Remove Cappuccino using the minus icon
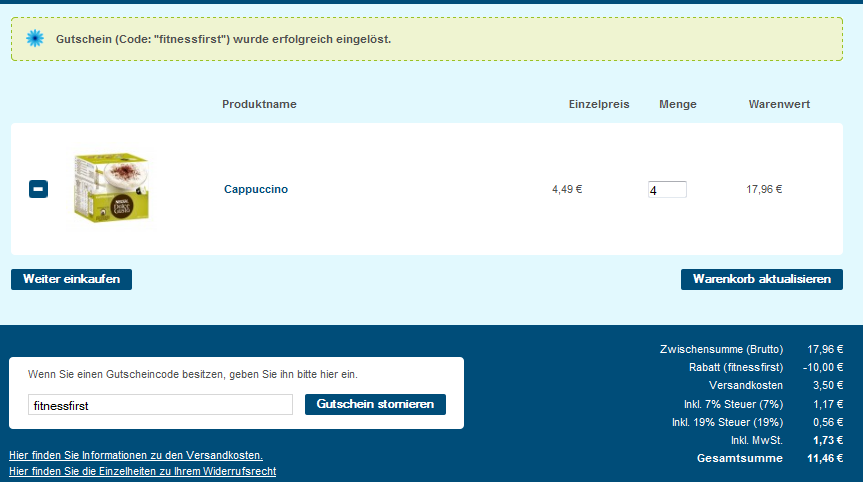Image resolution: width=866 pixels, height=482 pixels. tap(38, 188)
